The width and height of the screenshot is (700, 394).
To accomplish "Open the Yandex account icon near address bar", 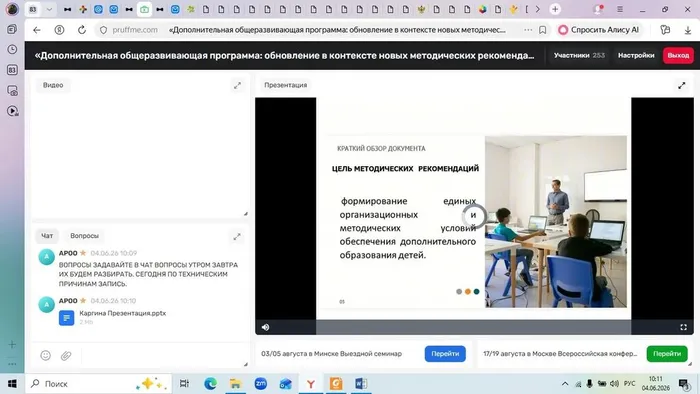I will (x=59, y=30).
